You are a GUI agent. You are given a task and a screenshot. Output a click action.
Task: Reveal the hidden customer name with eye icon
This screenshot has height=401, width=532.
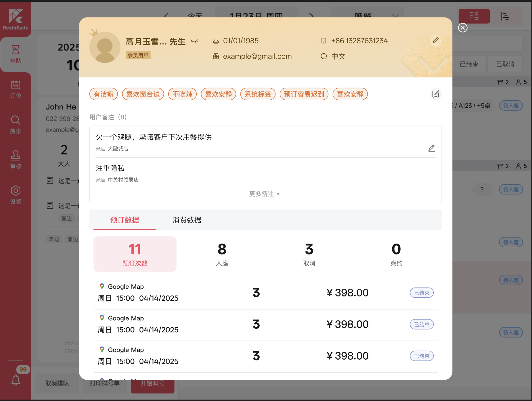pyautogui.click(x=194, y=42)
